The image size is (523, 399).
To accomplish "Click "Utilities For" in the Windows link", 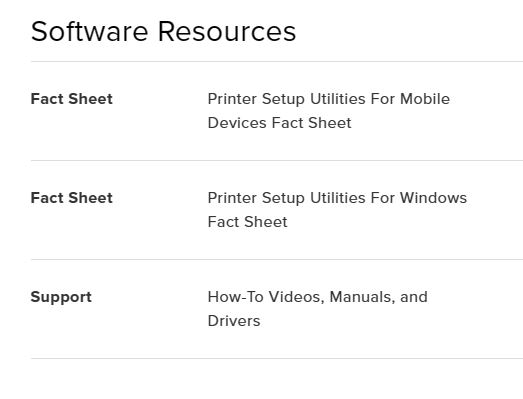I will [x=353, y=198].
